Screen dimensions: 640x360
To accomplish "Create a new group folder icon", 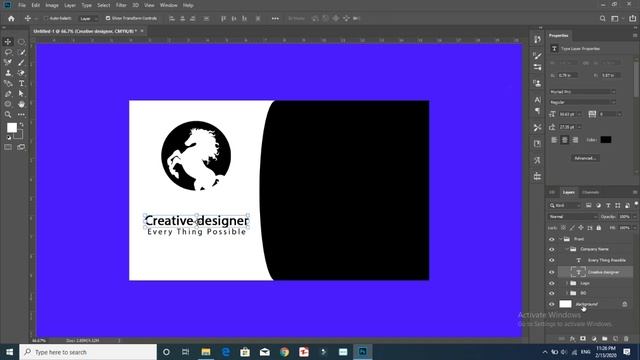I will pyautogui.click(x=604, y=339).
